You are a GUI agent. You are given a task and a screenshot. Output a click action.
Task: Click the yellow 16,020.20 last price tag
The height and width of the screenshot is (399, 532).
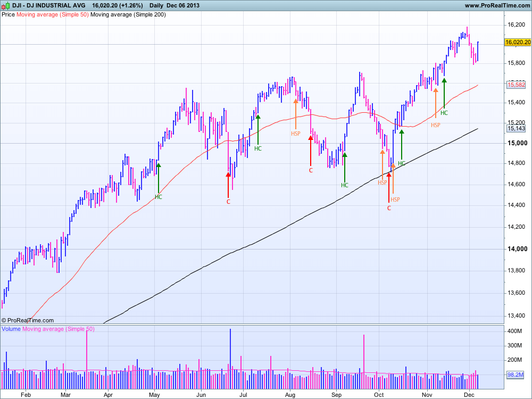(x=518, y=42)
